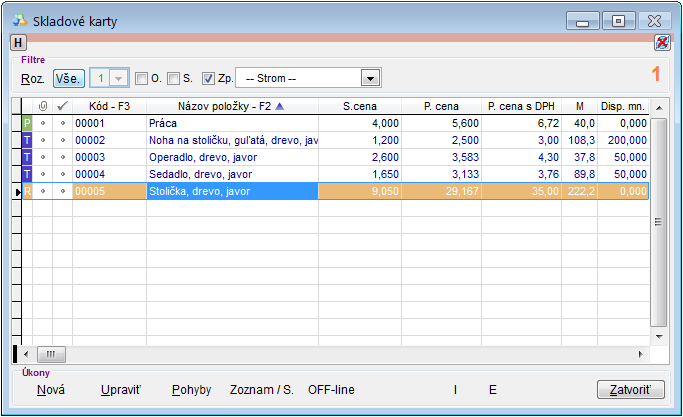Expand the number 1 combo box
Viewport: 683px width, 417px height.
coord(120,79)
